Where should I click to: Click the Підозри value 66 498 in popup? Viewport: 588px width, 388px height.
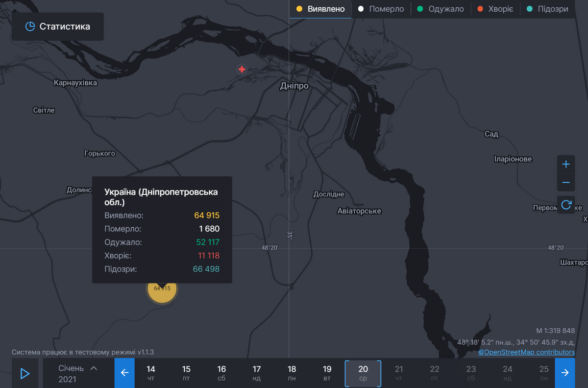click(x=206, y=269)
